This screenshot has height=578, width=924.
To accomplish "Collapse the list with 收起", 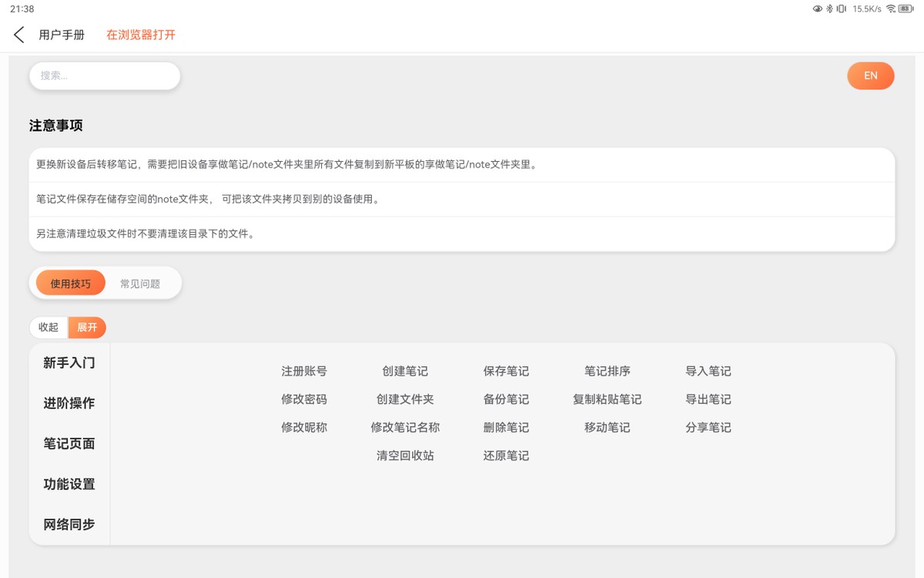I will (48, 327).
